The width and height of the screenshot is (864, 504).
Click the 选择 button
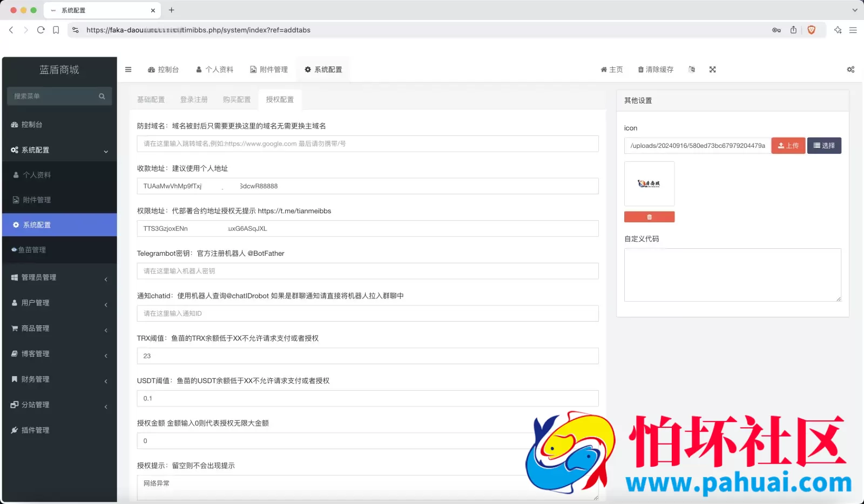tap(824, 146)
